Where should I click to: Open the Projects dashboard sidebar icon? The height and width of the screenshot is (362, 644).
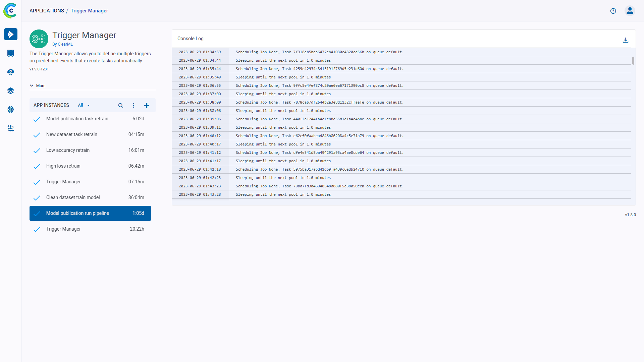click(11, 53)
